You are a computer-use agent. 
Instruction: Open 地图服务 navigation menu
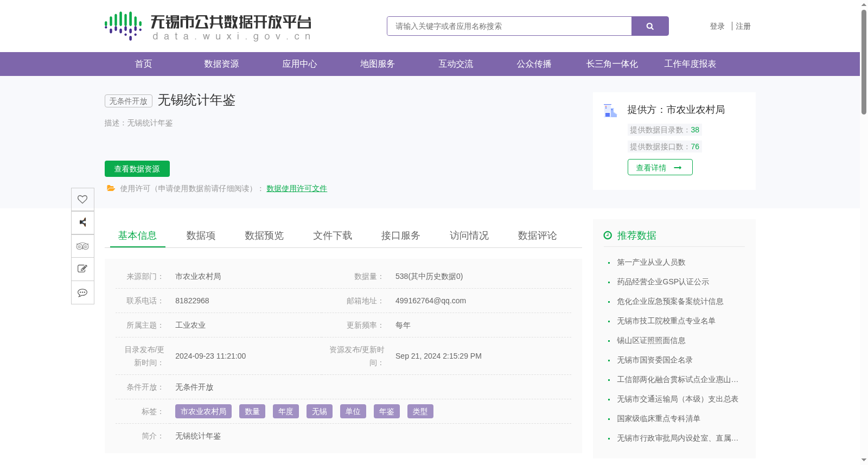click(x=378, y=64)
